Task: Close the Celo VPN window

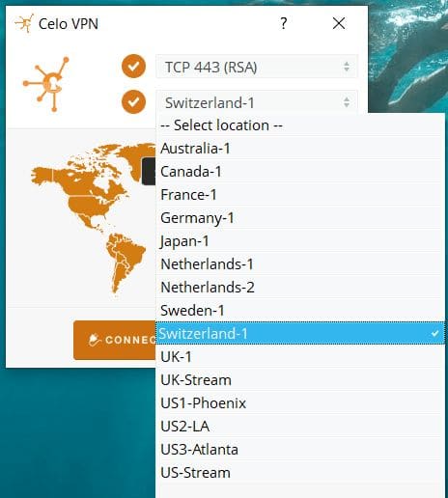Action: click(x=339, y=23)
